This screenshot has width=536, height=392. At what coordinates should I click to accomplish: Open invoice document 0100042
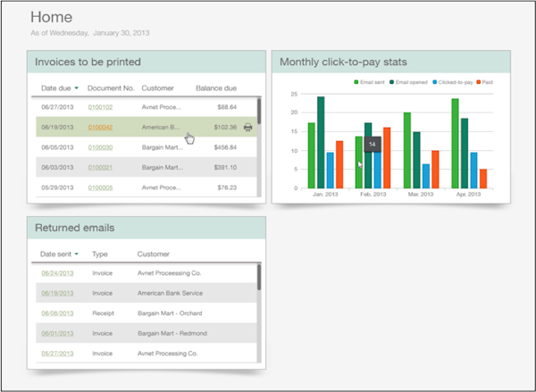100,128
